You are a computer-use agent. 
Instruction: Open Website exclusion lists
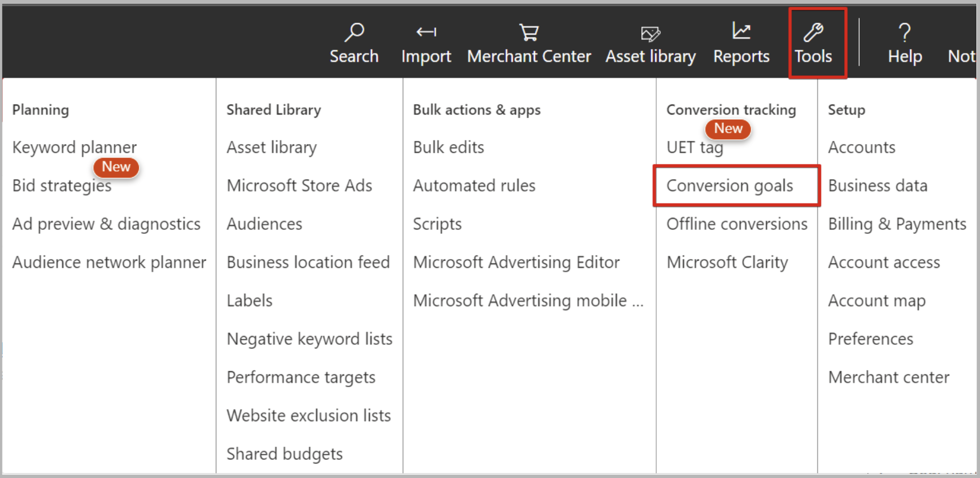coord(309,416)
